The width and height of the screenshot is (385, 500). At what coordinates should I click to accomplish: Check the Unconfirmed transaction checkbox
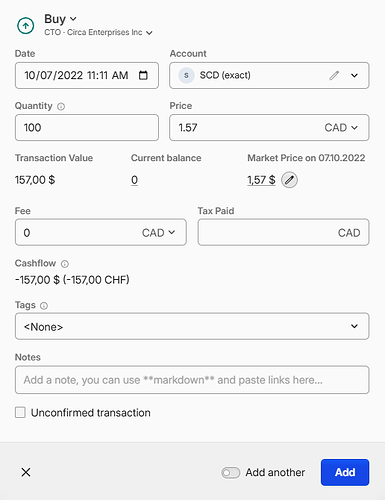pyautogui.click(x=20, y=412)
